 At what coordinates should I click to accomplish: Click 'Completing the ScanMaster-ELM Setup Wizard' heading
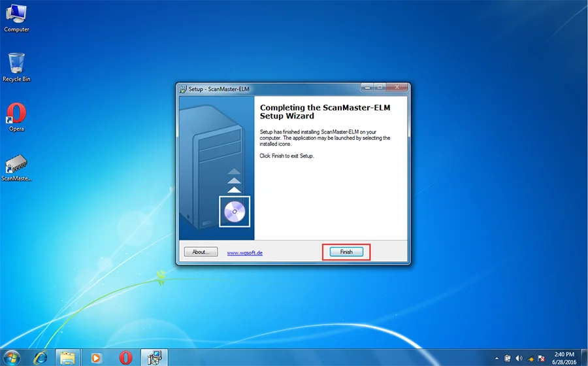tap(325, 112)
